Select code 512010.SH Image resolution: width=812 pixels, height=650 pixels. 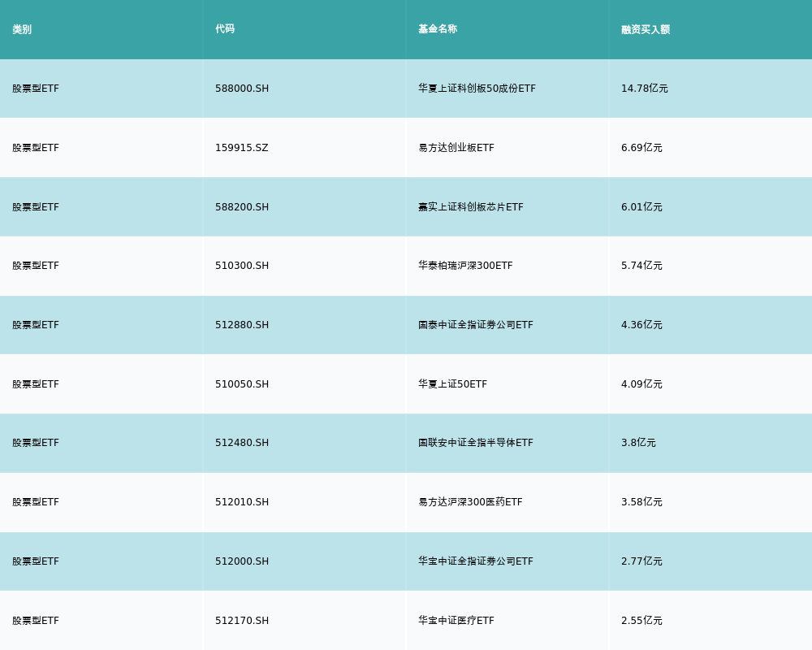[242, 502]
